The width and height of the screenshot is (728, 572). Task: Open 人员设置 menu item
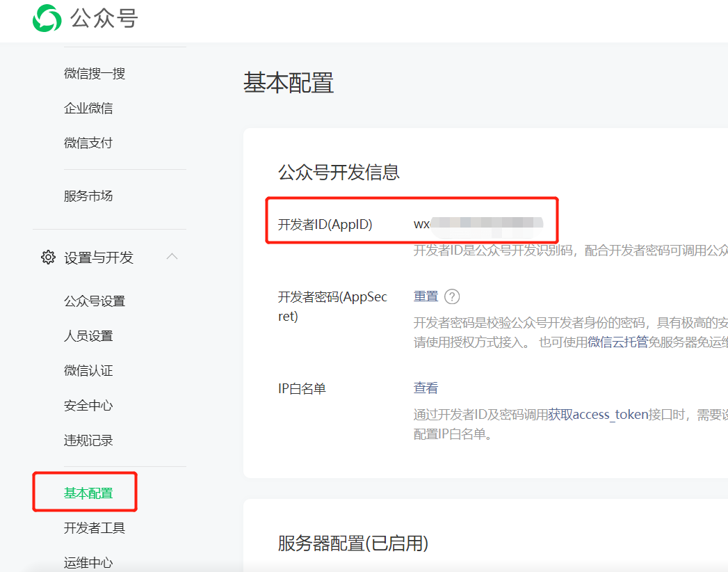click(88, 336)
